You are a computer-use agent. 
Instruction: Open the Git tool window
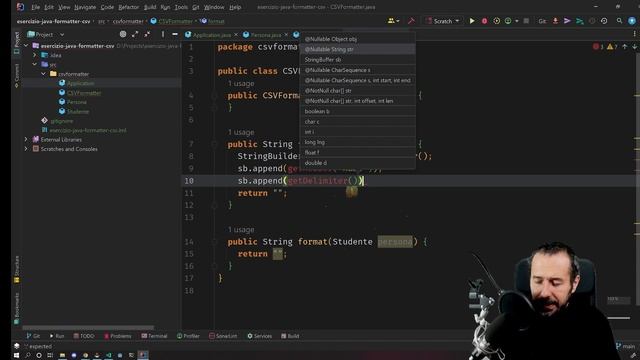tap(33, 336)
